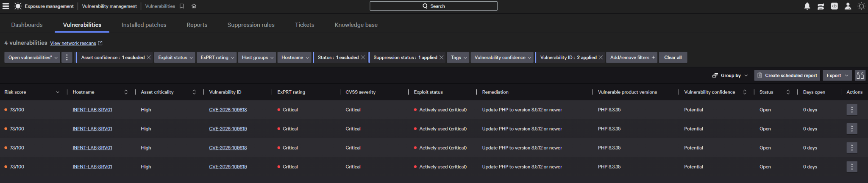This screenshot has height=183, width=868.
Task: Open the AI assistant icon beside bell
Action: pos(821,6)
